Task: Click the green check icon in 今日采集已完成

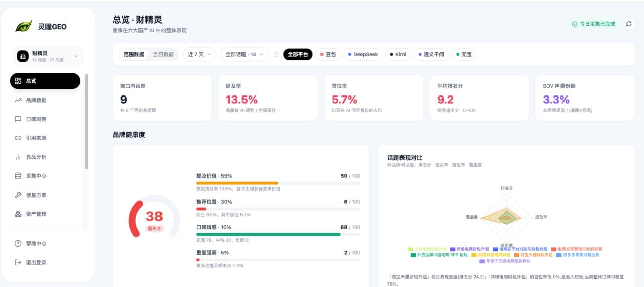Action: (x=575, y=24)
